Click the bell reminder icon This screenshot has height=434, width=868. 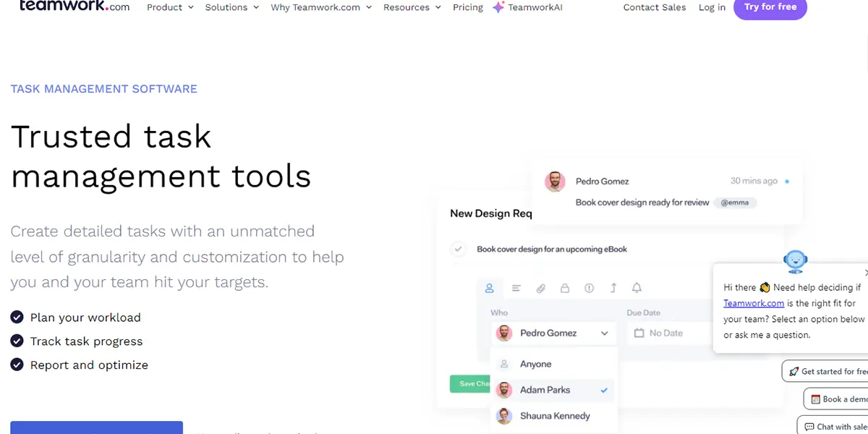[x=637, y=288]
